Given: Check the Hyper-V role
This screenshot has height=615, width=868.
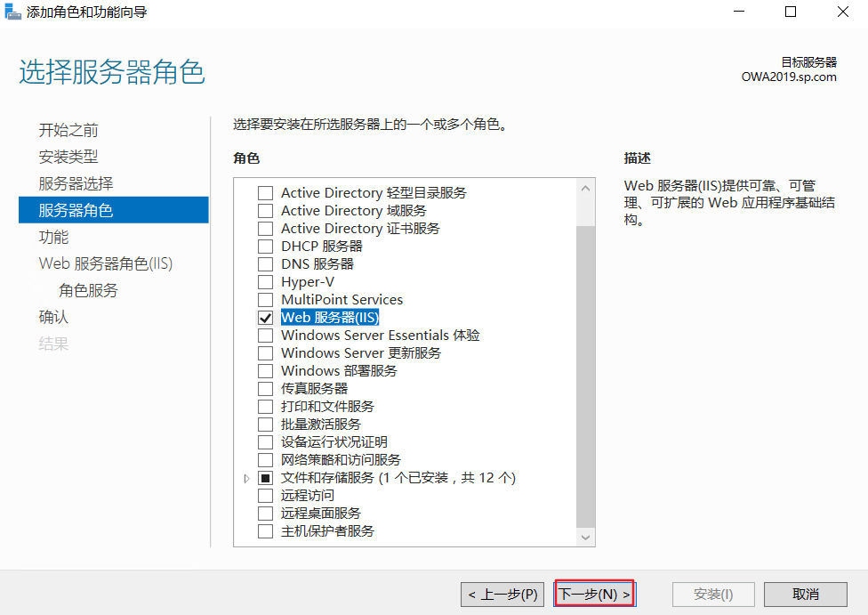Looking at the screenshot, I should pos(264,281).
